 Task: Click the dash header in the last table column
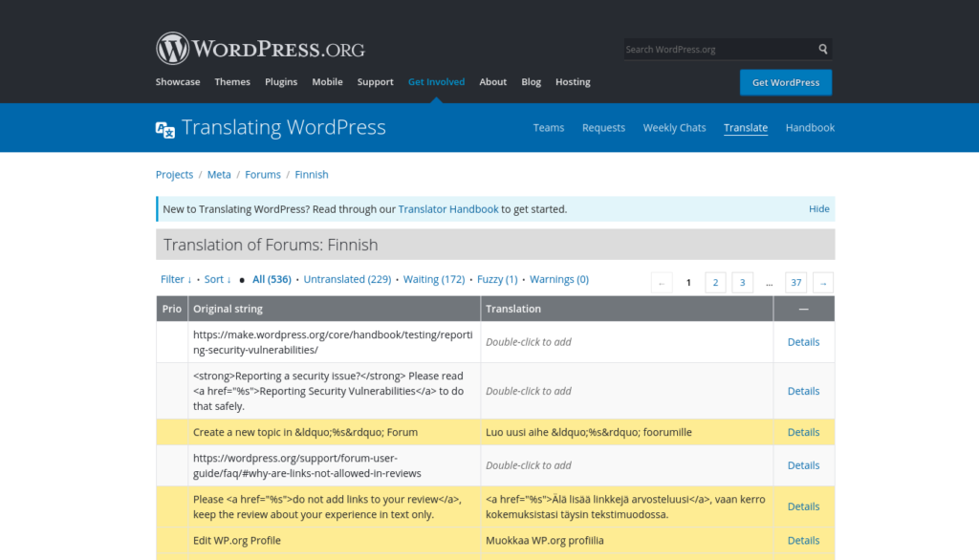pos(803,309)
